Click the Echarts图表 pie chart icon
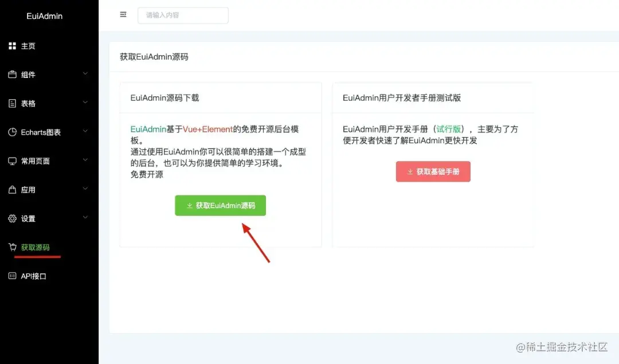 click(12, 132)
